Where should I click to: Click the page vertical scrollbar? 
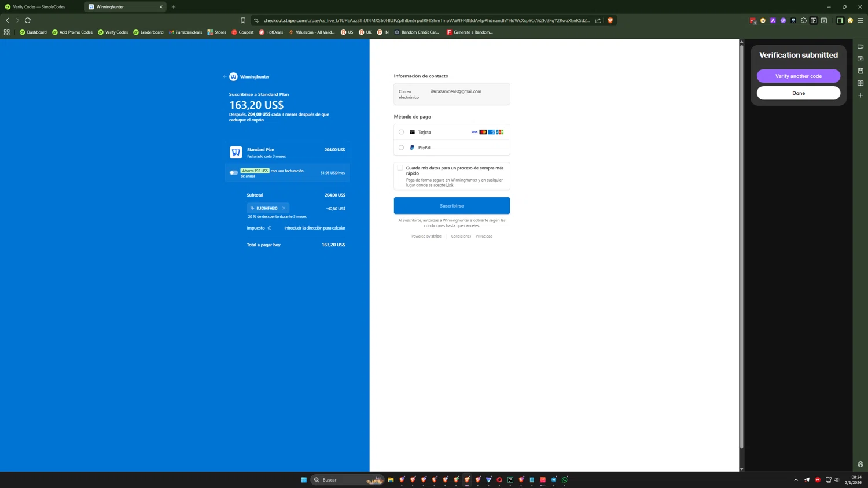pos(741,247)
